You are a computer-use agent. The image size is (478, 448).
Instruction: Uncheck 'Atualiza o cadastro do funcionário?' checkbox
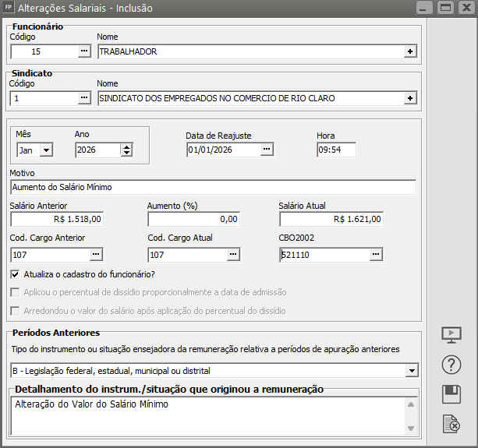tap(16, 274)
